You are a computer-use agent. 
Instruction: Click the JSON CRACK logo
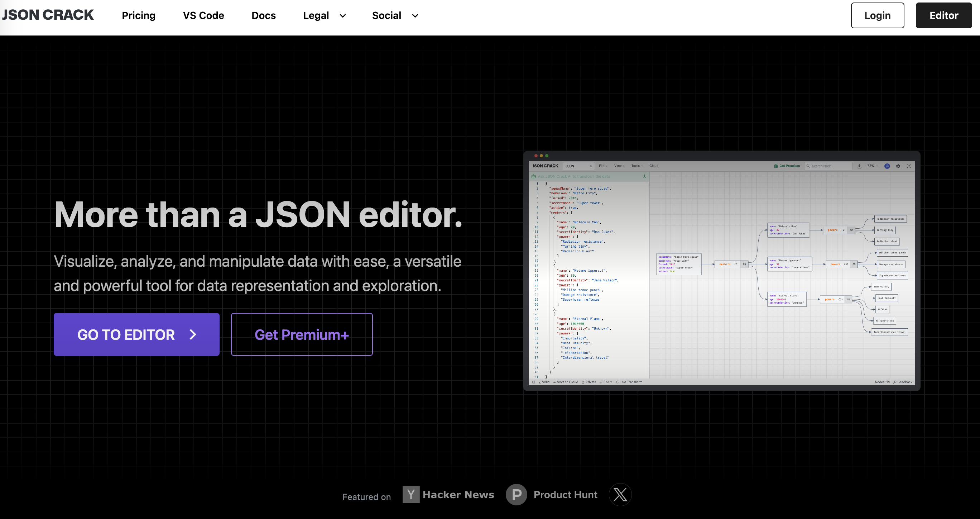[48, 15]
